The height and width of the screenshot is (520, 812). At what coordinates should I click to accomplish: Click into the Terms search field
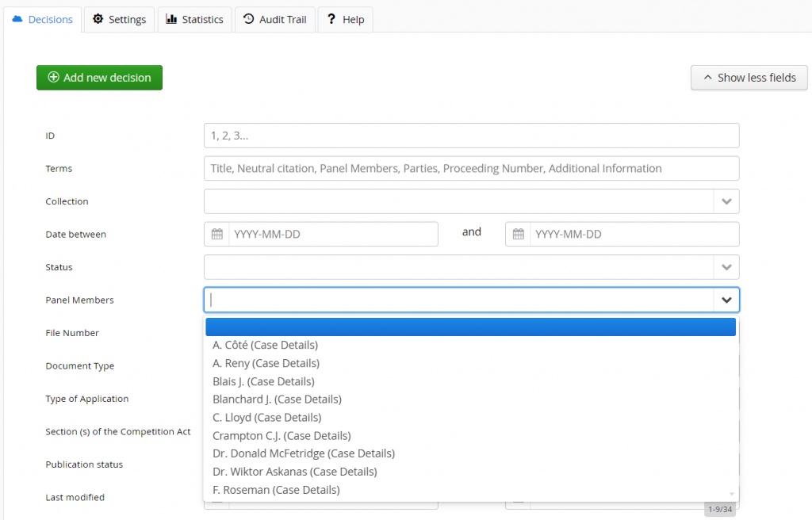click(x=471, y=168)
